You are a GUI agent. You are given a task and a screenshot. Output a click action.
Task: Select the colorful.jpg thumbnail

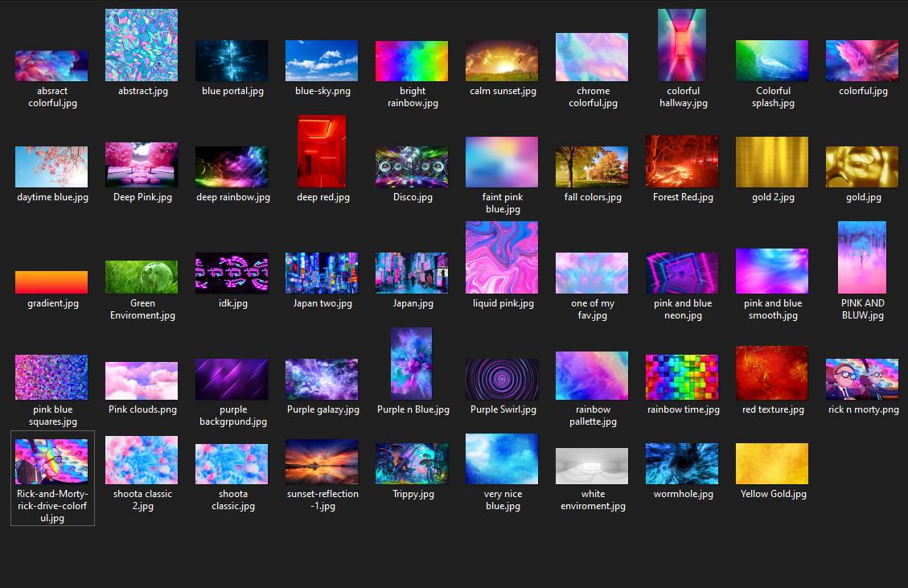click(x=862, y=60)
